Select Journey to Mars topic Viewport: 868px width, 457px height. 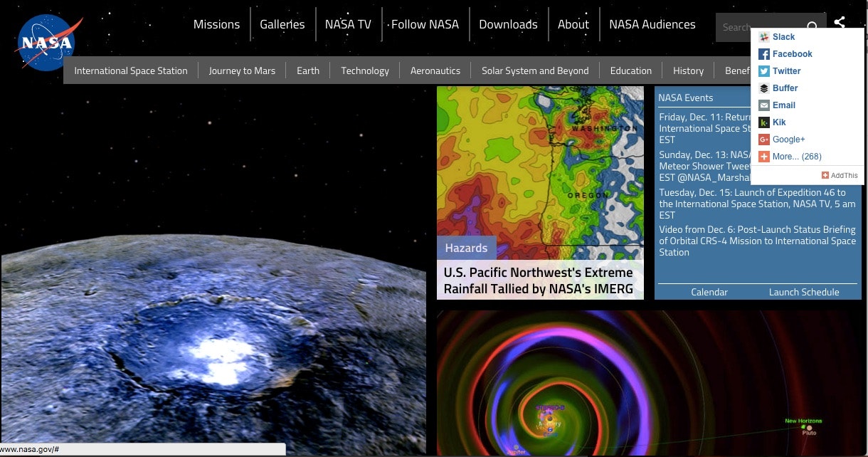click(242, 70)
